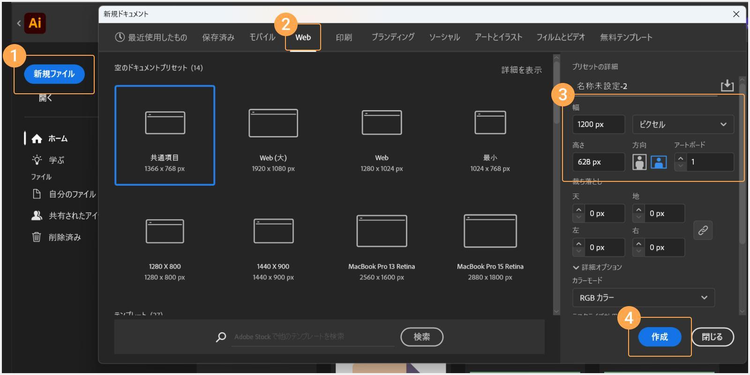Toggle the bleed link chain icon
The width and height of the screenshot is (750, 375).
pyautogui.click(x=703, y=230)
